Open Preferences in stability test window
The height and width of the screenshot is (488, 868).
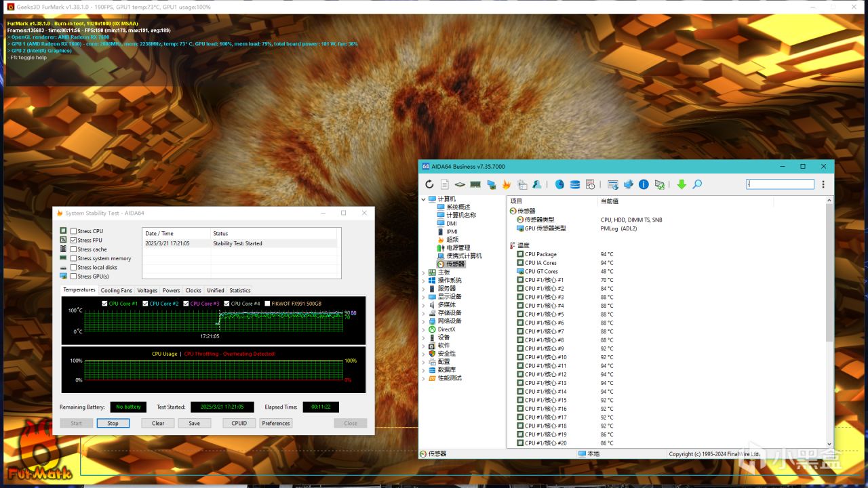pos(276,423)
